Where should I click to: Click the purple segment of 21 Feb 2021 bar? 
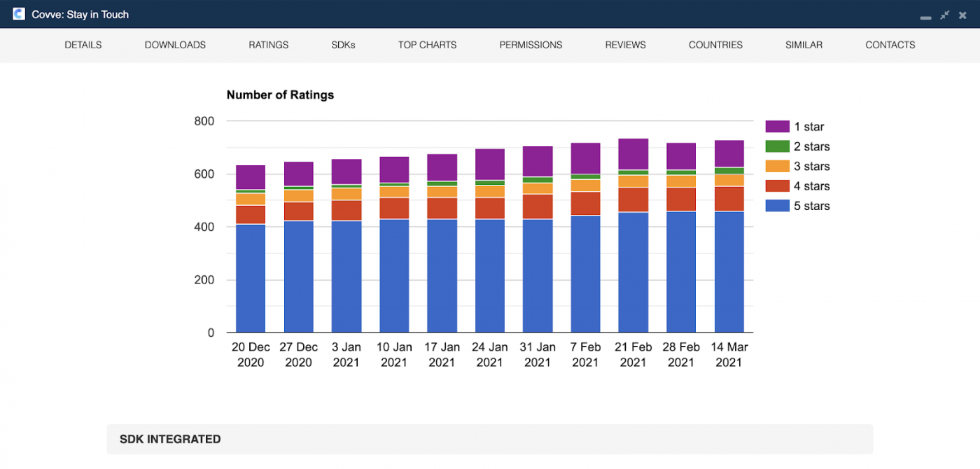(633, 153)
